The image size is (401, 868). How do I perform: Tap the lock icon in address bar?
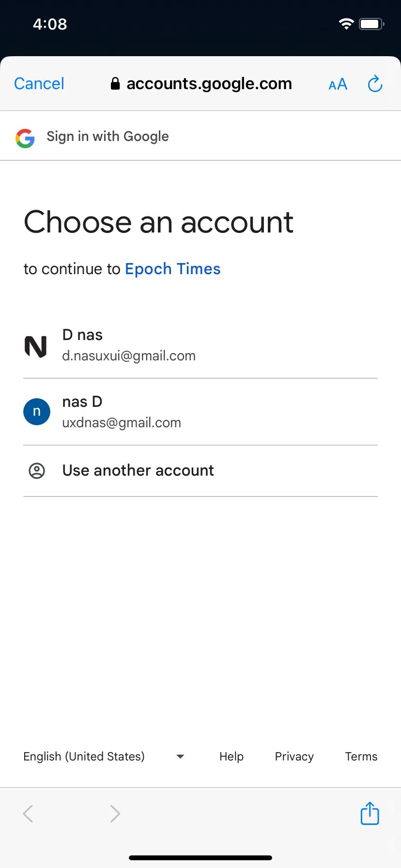pos(115,84)
